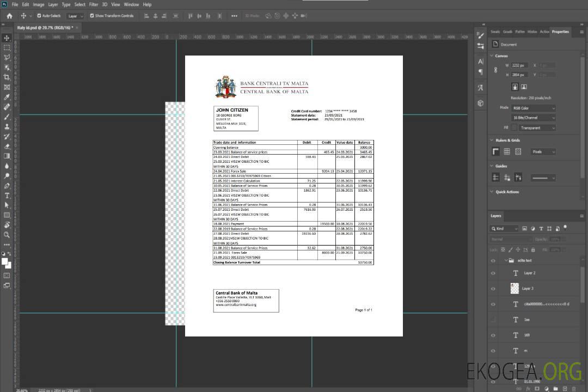Toggle rulers visibility in Rulers & Grids
The height and width of the screenshot is (392, 588).
pos(496,151)
